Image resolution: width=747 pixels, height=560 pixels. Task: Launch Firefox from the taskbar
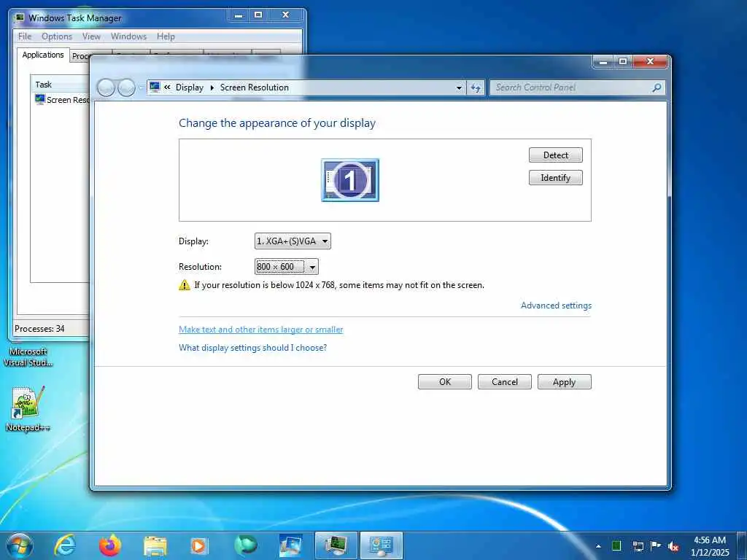click(110, 545)
